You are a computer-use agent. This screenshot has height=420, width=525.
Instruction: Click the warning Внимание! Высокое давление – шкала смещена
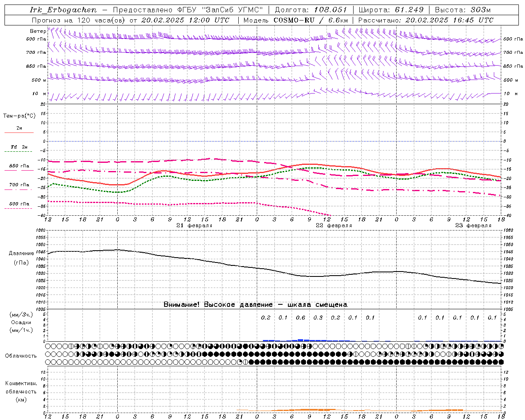(x=256, y=305)
